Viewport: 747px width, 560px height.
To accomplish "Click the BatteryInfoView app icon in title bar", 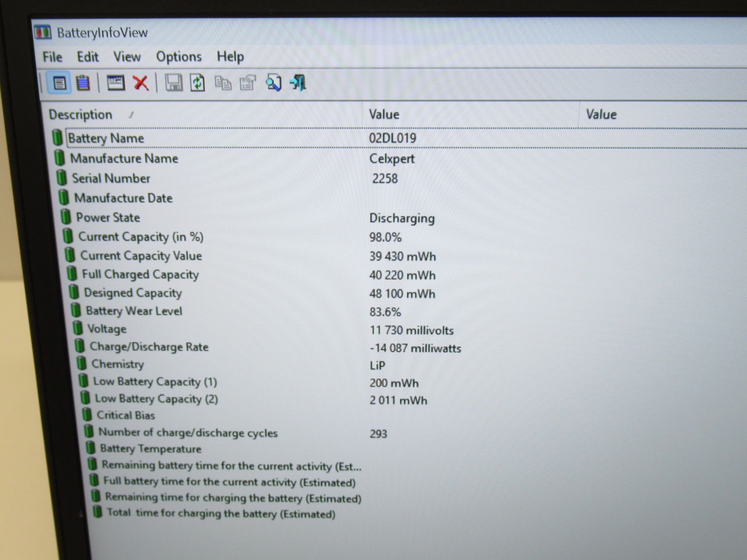I will pyautogui.click(x=43, y=32).
